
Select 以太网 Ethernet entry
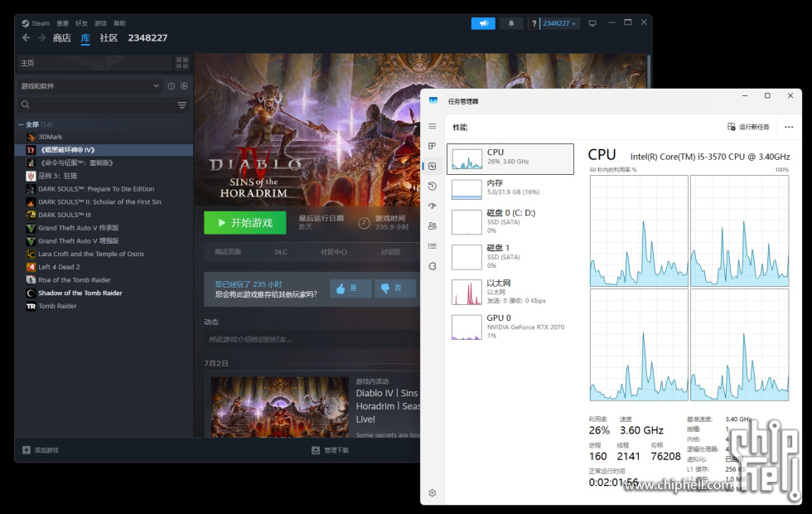pos(510,292)
